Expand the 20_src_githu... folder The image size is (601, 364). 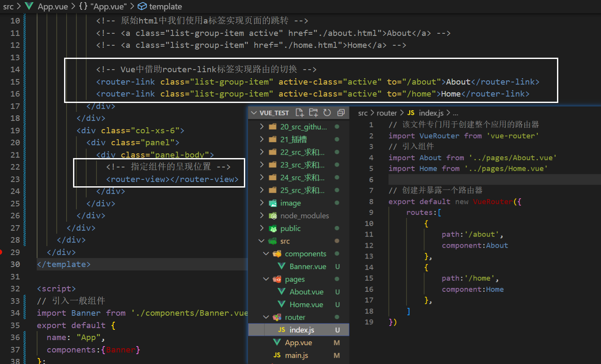click(x=262, y=126)
